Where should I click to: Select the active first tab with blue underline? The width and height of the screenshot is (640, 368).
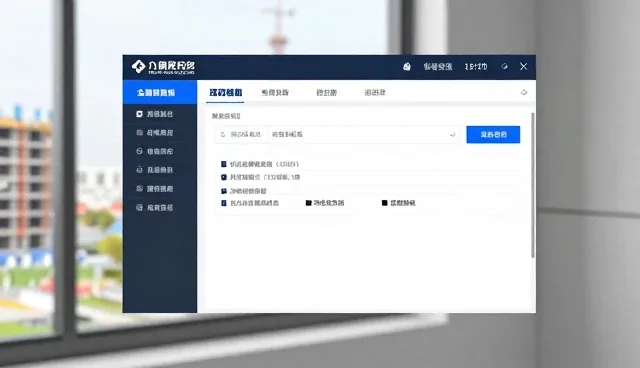pos(225,92)
